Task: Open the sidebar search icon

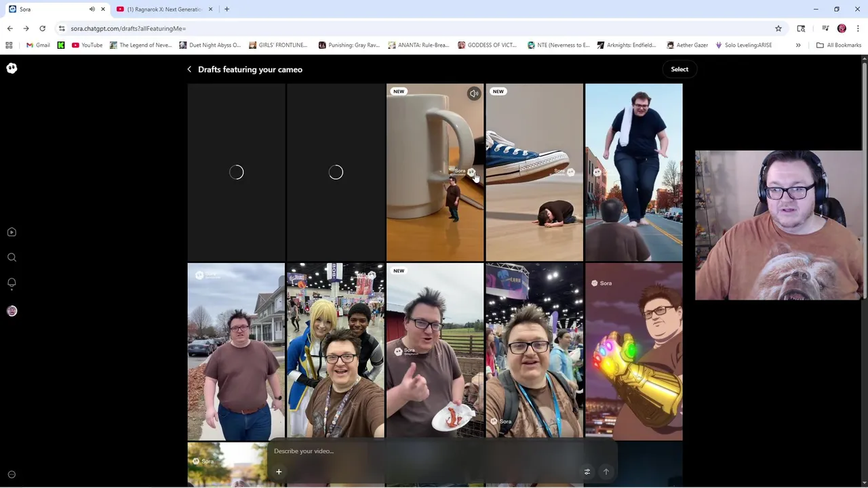Action: pos(12,258)
